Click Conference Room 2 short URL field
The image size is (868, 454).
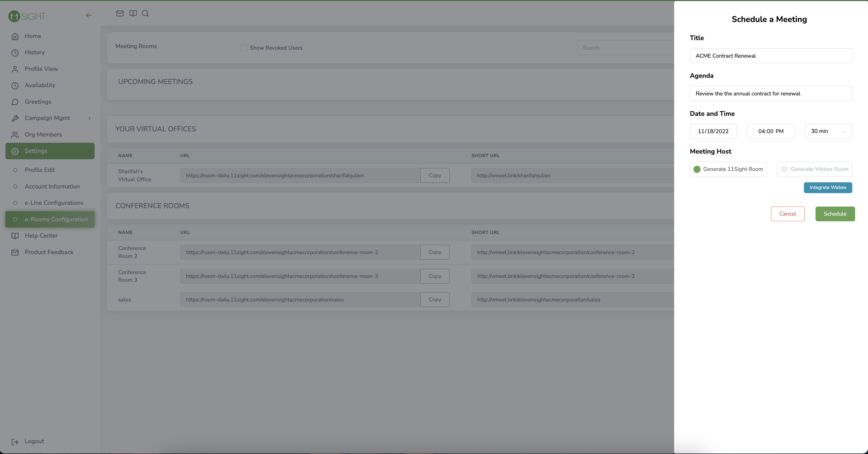coord(573,252)
